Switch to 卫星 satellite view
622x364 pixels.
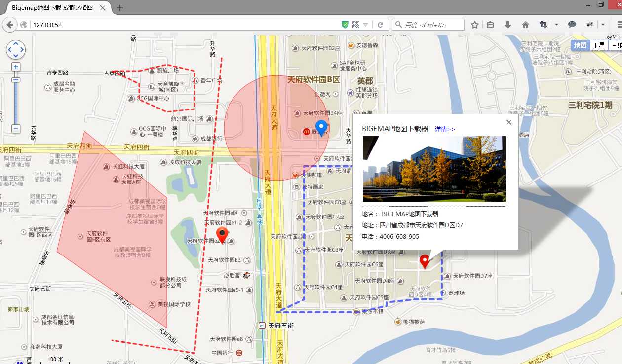point(599,45)
